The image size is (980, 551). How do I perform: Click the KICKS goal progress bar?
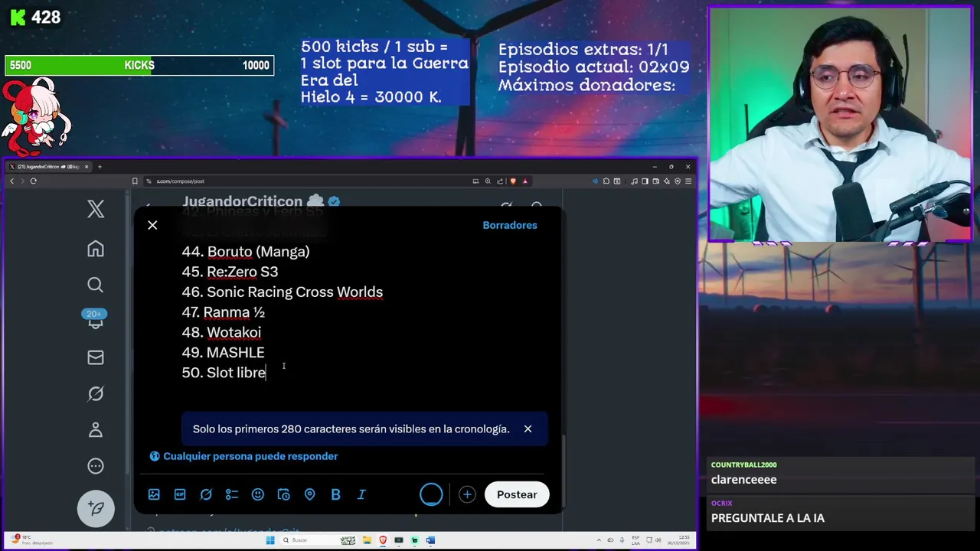click(x=139, y=65)
